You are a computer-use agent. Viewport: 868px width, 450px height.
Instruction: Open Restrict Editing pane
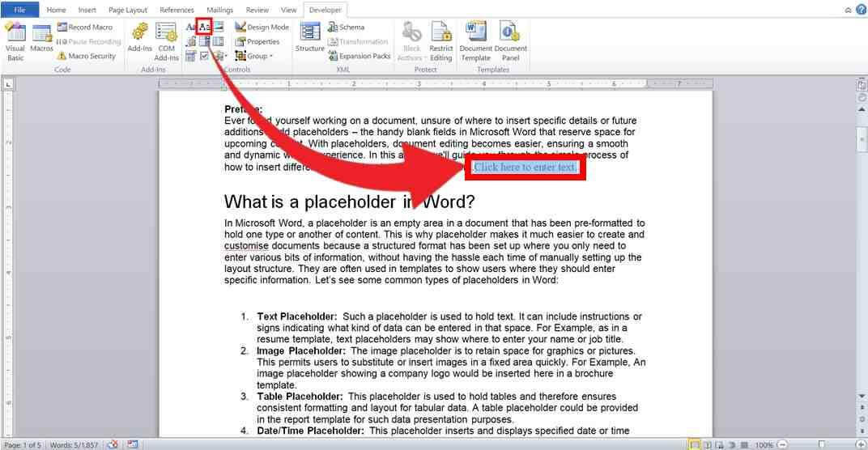[x=441, y=41]
